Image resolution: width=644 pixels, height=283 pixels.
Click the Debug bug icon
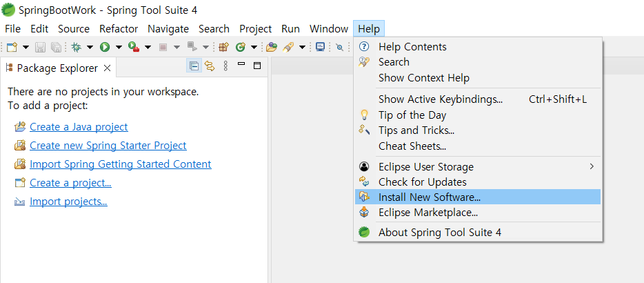[x=77, y=48]
